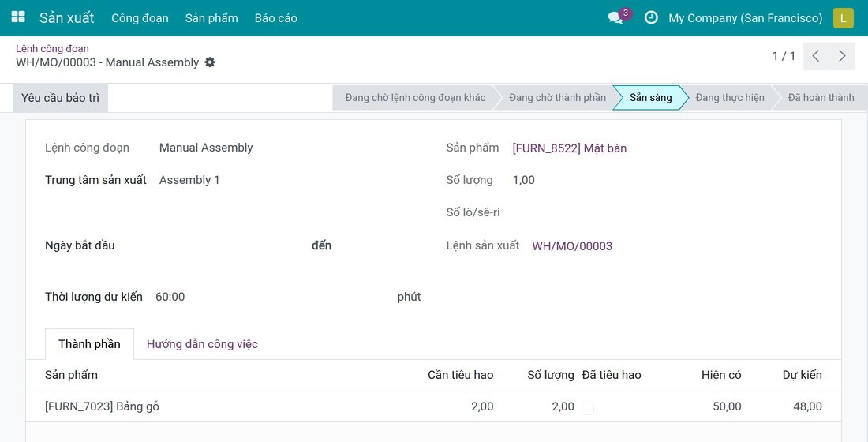
Task: Open product link [FURN_8522] Mặt bàn
Action: tap(570, 148)
